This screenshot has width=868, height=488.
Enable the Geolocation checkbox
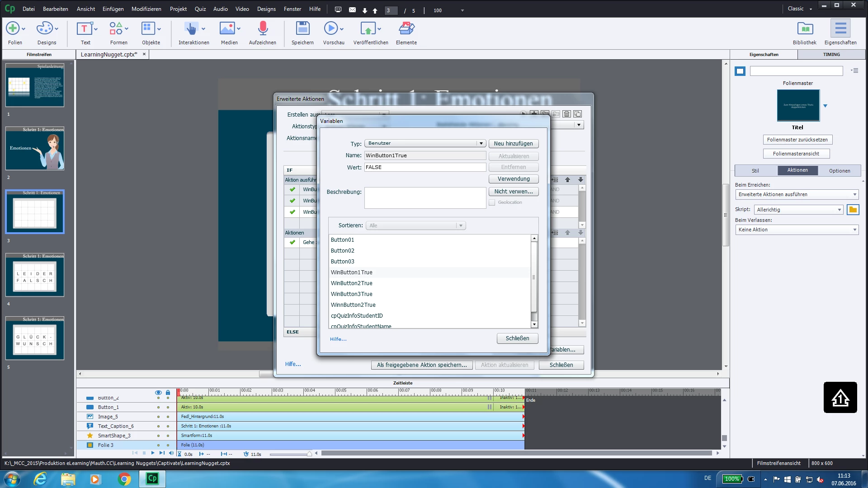pyautogui.click(x=492, y=202)
